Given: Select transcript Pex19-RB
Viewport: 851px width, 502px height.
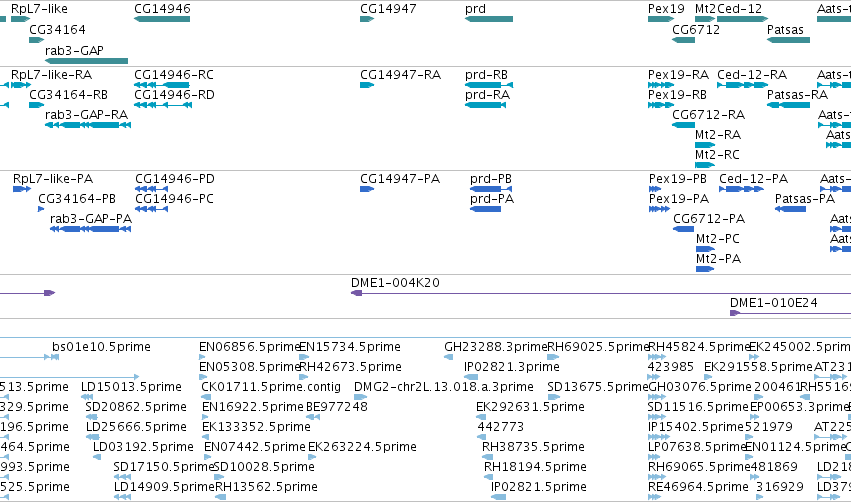Looking at the screenshot, I should pos(677,94).
